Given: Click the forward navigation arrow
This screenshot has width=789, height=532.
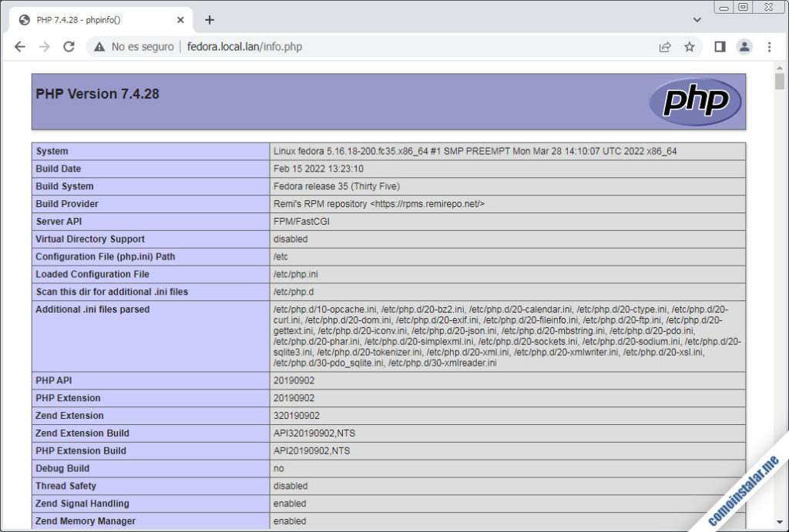Looking at the screenshot, I should [x=44, y=47].
